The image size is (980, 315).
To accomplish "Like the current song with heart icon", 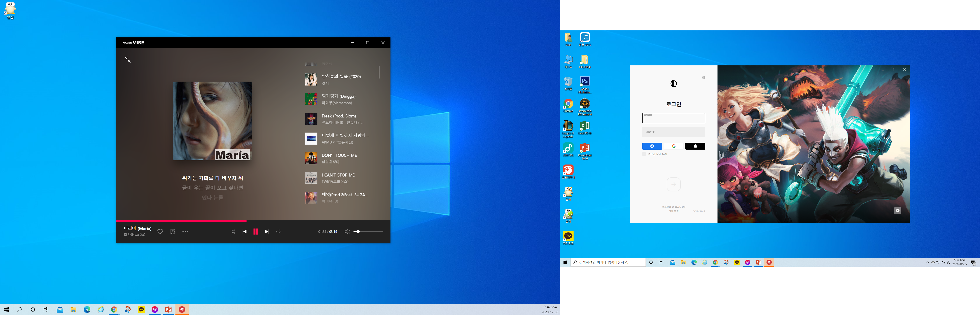I will pos(160,232).
